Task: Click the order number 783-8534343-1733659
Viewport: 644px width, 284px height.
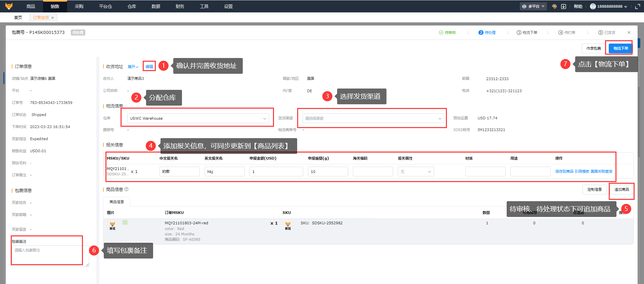Action: click(x=51, y=103)
